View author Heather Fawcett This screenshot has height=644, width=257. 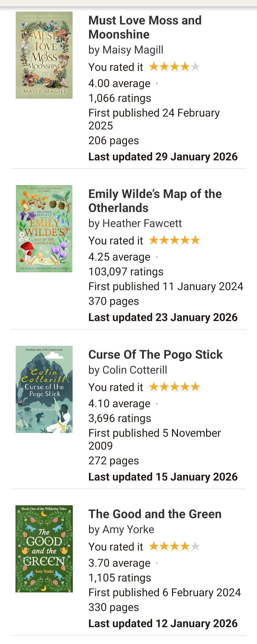[x=142, y=223]
